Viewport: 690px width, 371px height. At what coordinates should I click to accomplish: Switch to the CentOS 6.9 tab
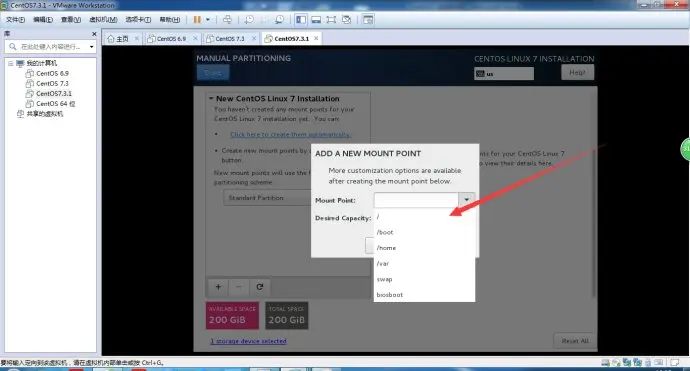(171, 39)
